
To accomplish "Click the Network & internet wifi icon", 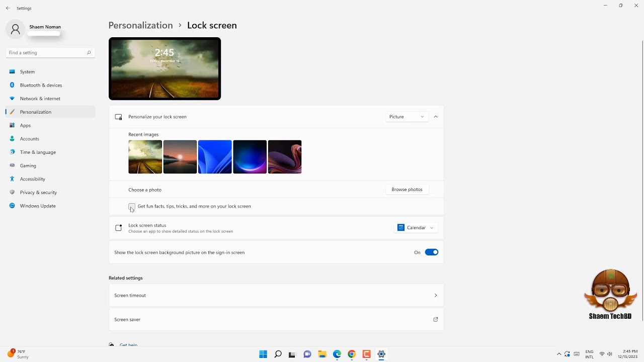I will point(12,99).
